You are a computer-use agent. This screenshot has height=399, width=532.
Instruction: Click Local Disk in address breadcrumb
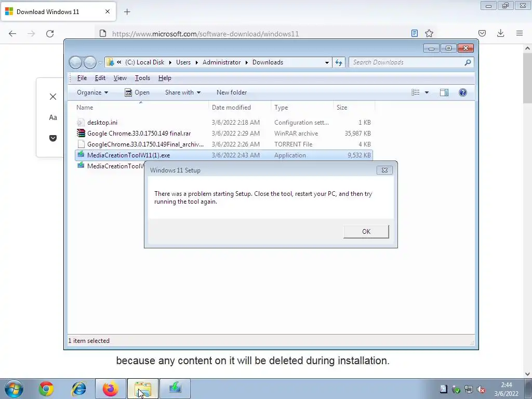(144, 62)
